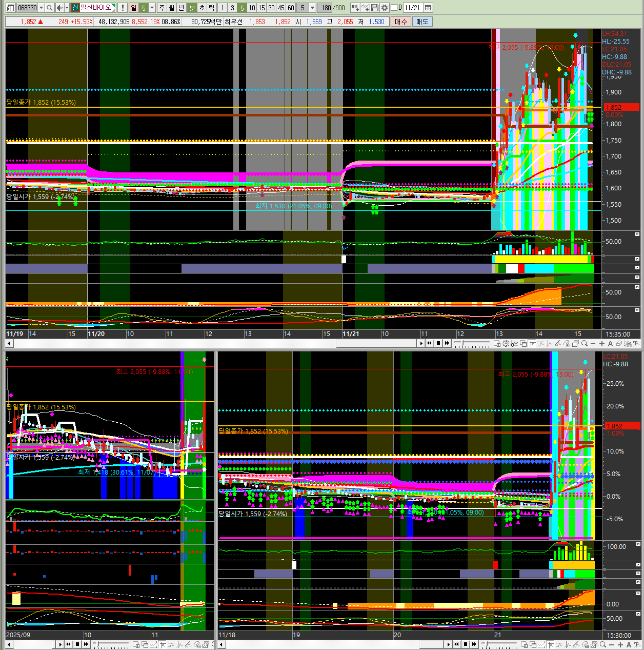Click the left scroll arrow under the top chart
The image size is (644, 650).
pos(9,343)
